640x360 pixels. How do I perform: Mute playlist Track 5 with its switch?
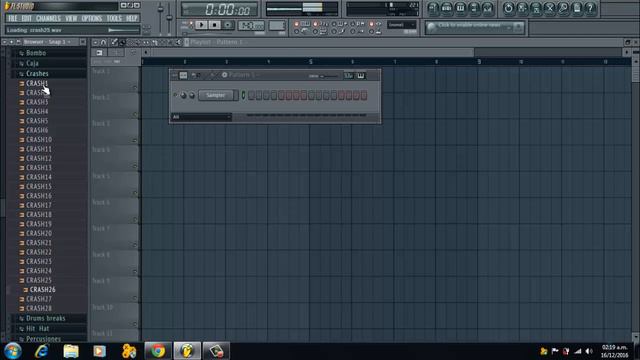tap(135, 193)
